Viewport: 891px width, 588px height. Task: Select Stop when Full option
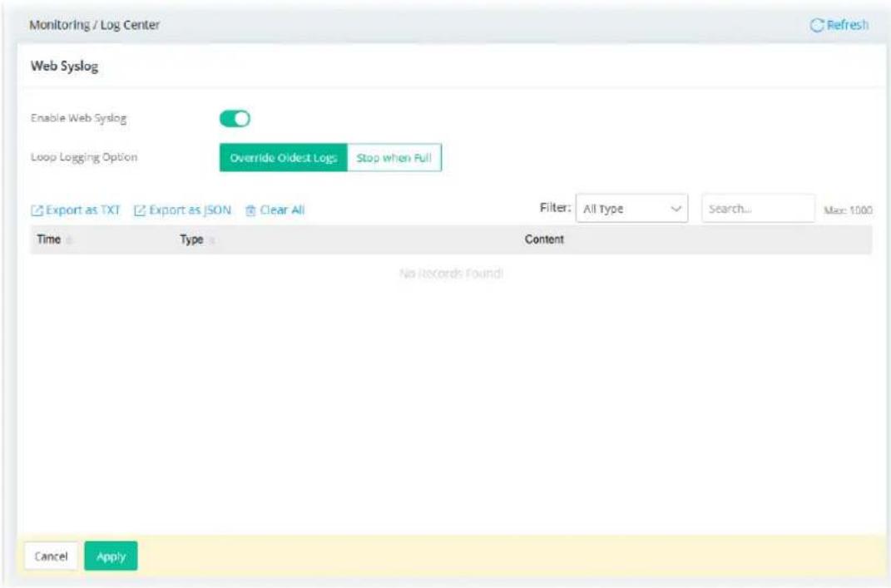click(394, 158)
